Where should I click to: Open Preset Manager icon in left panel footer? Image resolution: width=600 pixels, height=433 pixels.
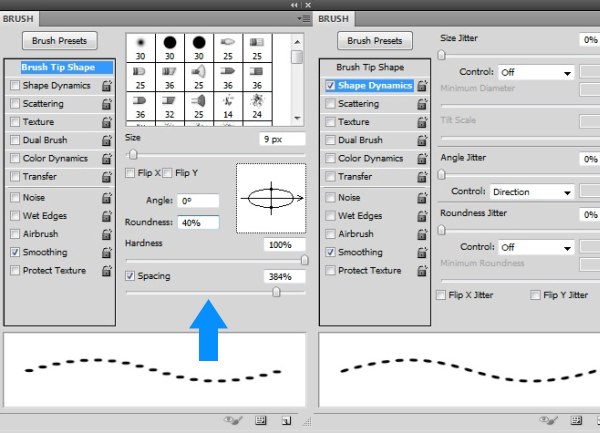click(260, 421)
